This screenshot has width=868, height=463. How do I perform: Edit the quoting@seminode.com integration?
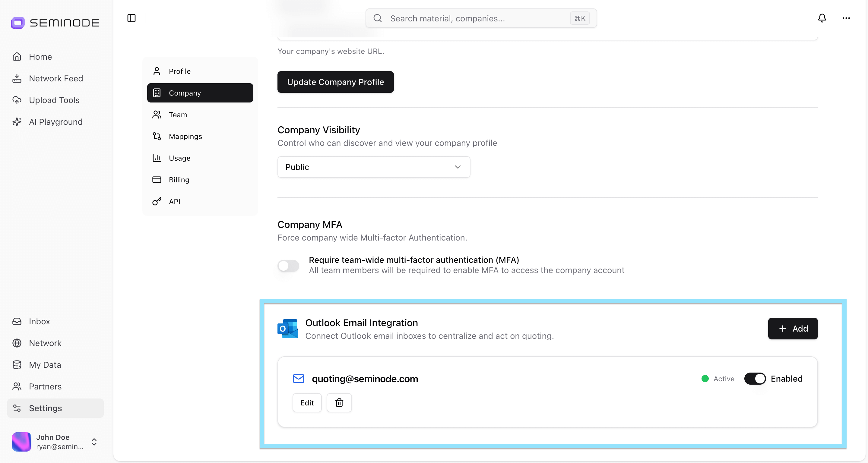click(x=307, y=403)
